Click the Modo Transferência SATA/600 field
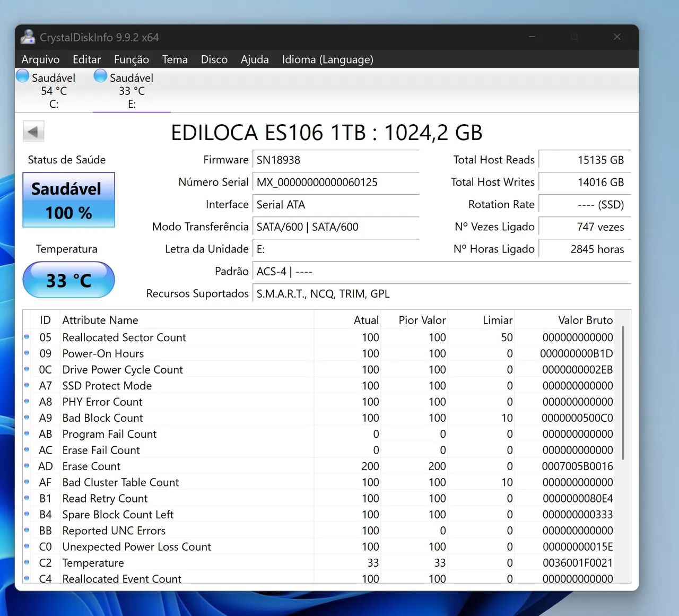The width and height of the screenshot is (679, 616). point(336,227)
